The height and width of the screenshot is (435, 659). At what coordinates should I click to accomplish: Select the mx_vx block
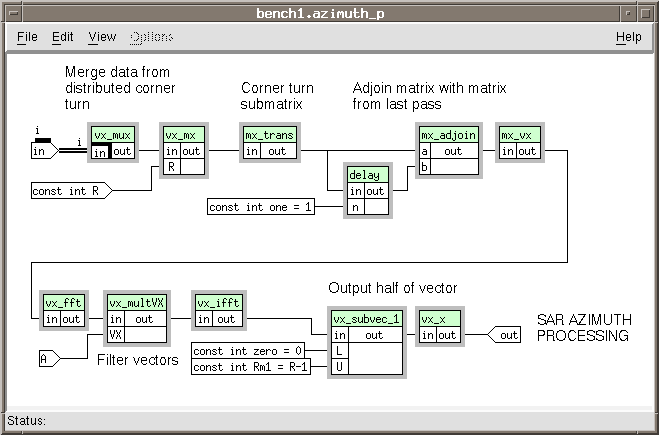point(518,135)
